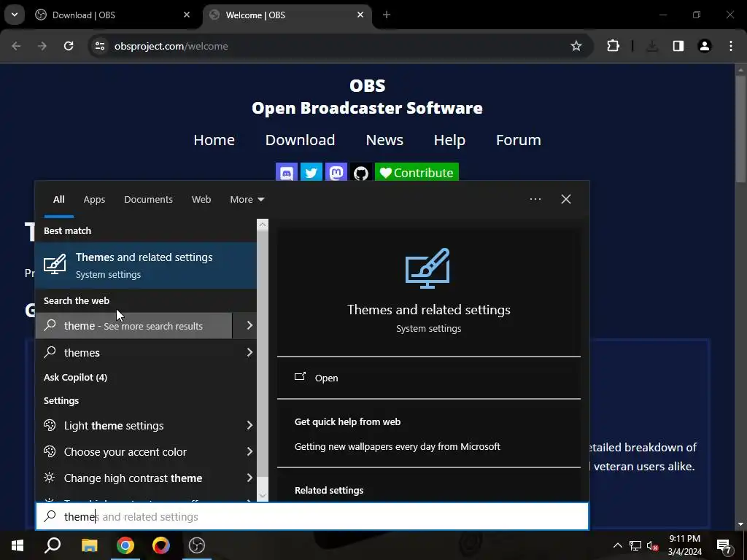
Task: Open the Mastodon social icon link
Action: [x=336, y=172]
